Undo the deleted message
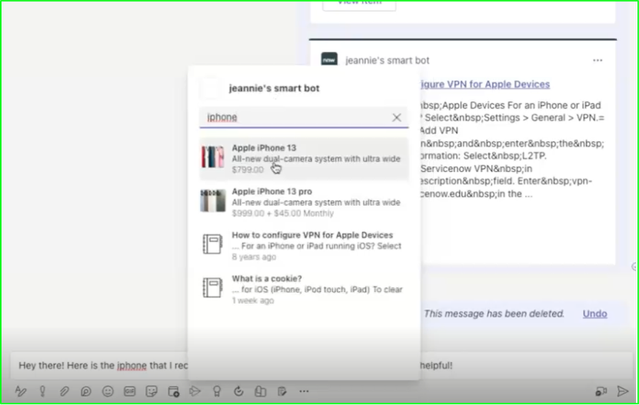The width and height of the screenshot is (639, 405). click(595, 314)
